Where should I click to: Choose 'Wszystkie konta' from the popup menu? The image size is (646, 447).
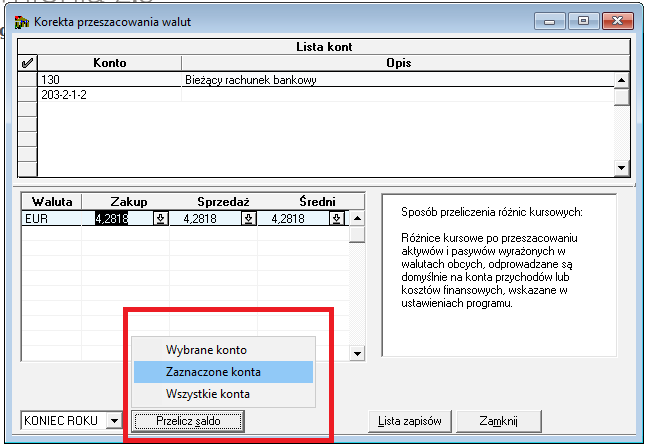click(x=223, y=394)
